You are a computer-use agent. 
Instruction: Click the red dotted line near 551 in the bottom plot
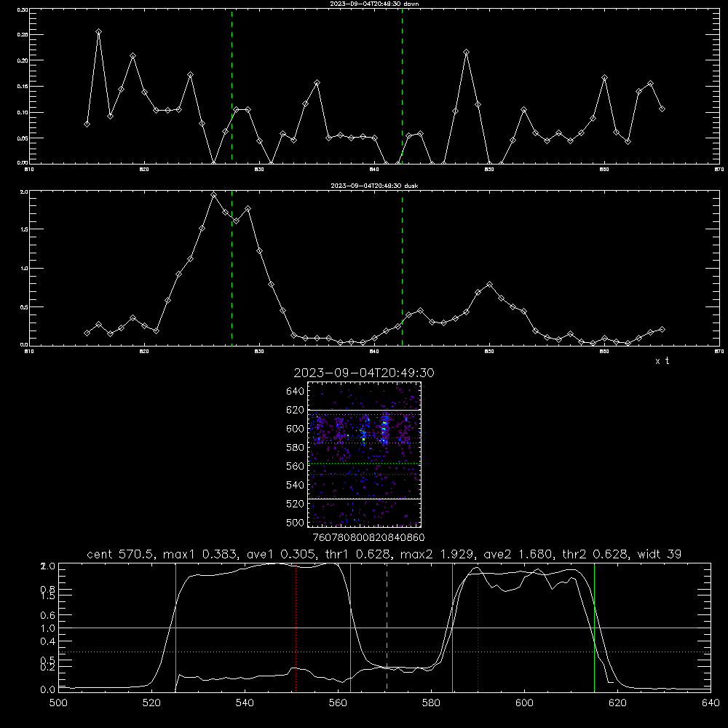pyautogui.click(x=296, y=627)
